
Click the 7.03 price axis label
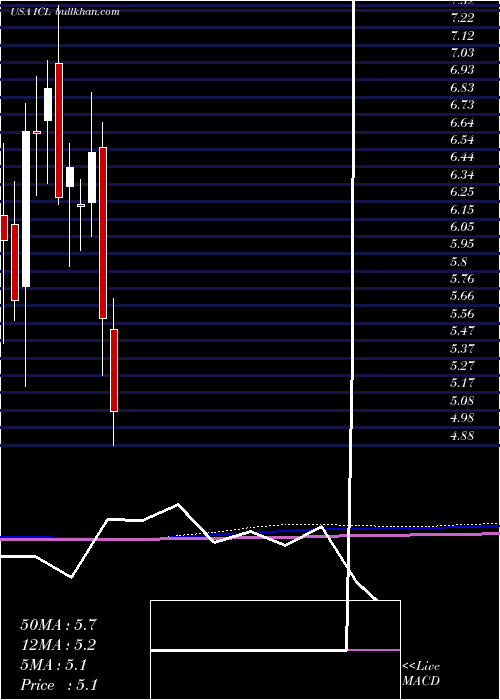point(462,53)
